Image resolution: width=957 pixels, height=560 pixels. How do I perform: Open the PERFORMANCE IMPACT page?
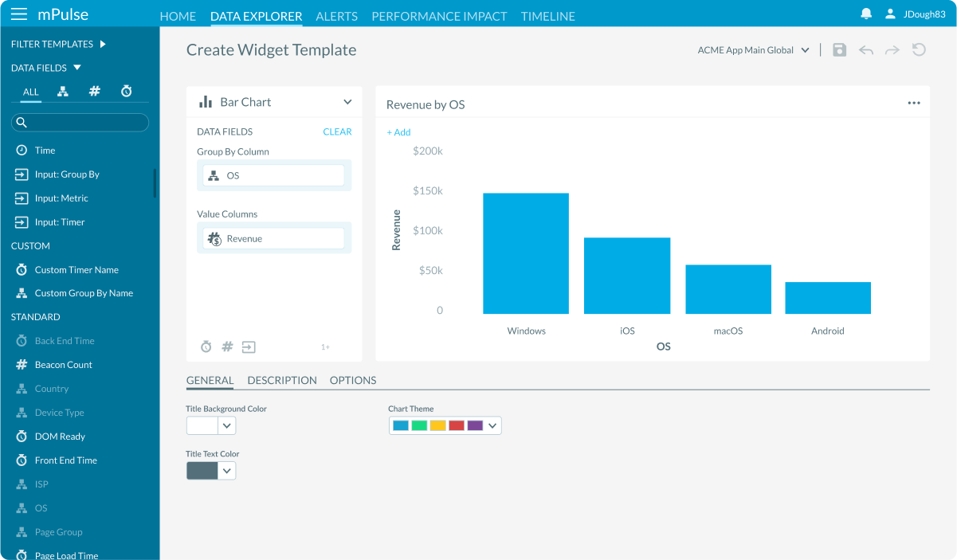[439, 16]
